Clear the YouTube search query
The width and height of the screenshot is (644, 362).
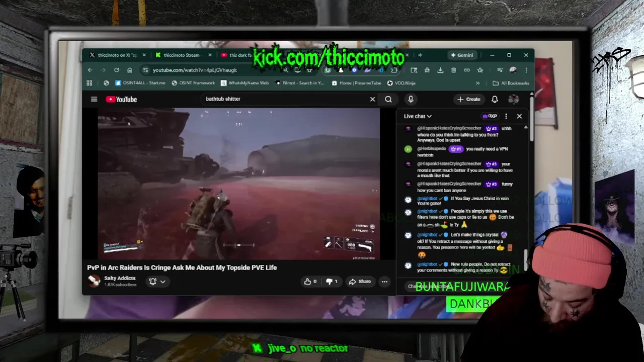pos(372,99)
